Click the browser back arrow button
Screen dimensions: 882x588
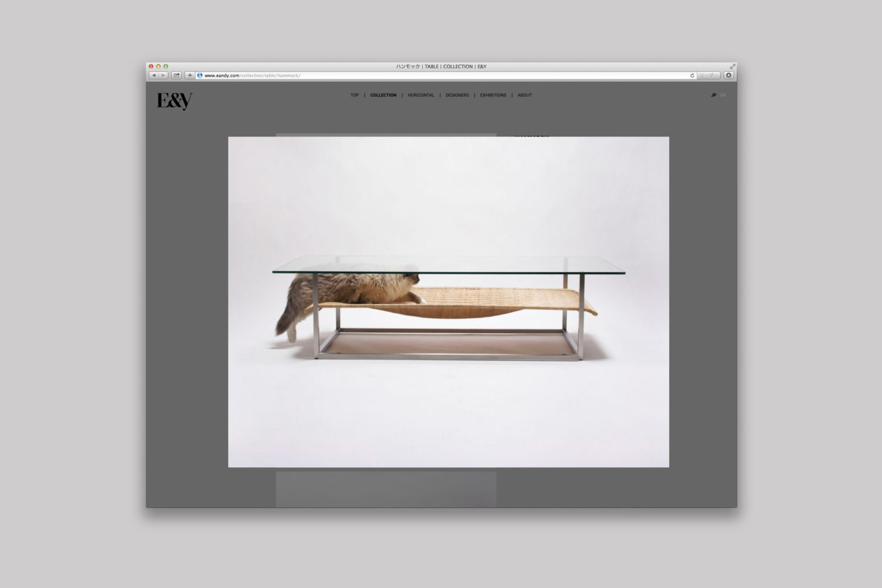click(153, 75)
